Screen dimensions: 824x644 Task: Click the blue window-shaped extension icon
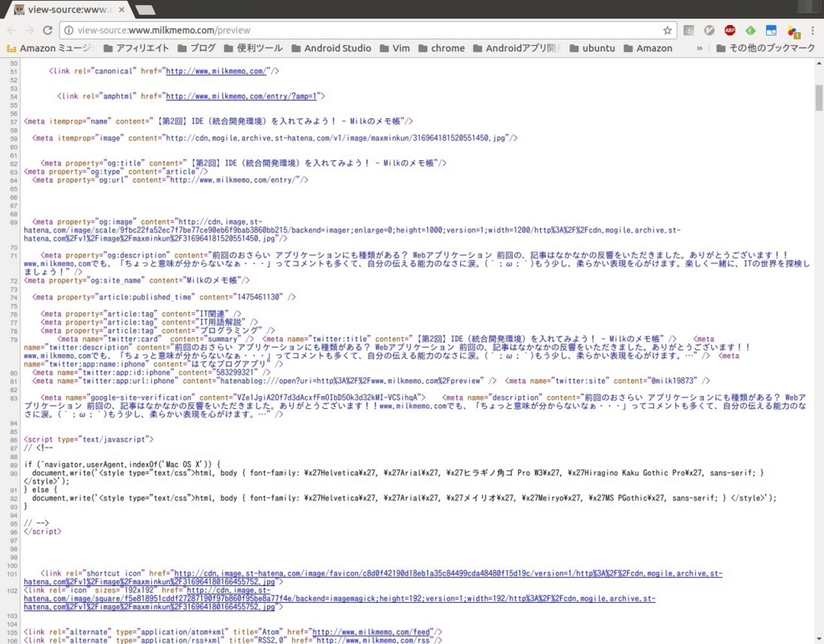click(771, 30)
